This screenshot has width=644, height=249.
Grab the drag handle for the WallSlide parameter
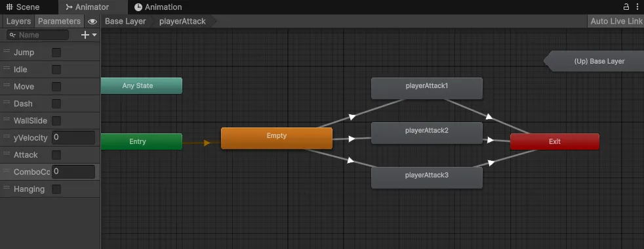click(7, 120)
